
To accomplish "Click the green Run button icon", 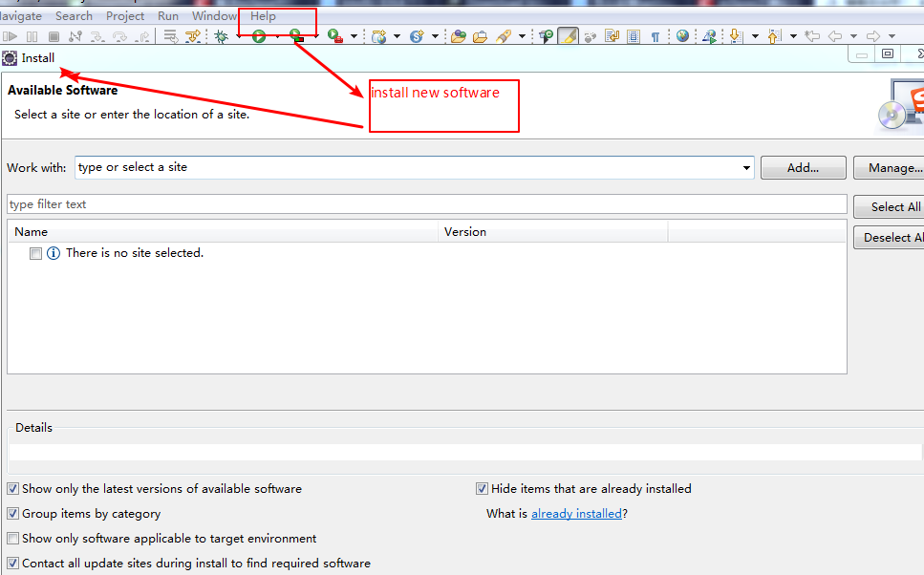I will tap(259, 36).
